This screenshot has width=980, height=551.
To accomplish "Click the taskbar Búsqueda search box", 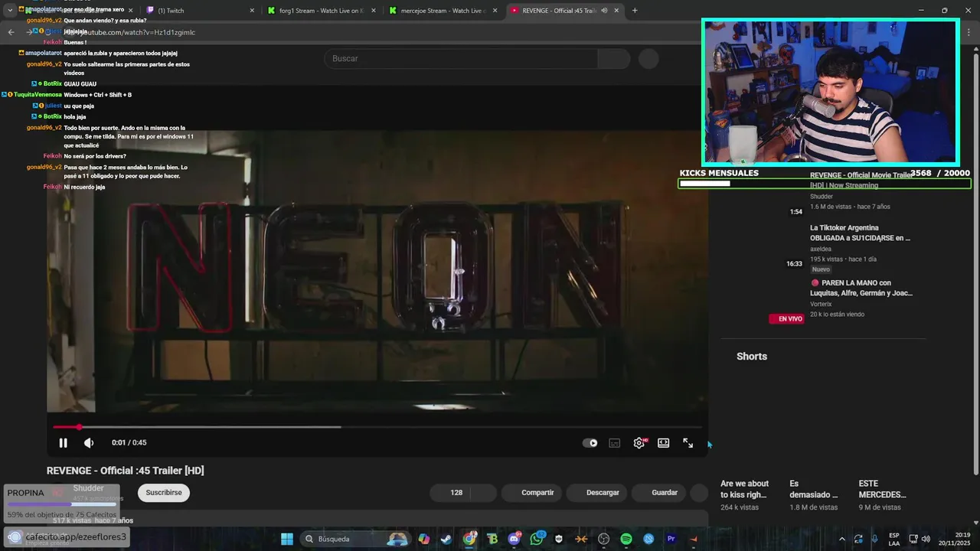I will point(354,539).
